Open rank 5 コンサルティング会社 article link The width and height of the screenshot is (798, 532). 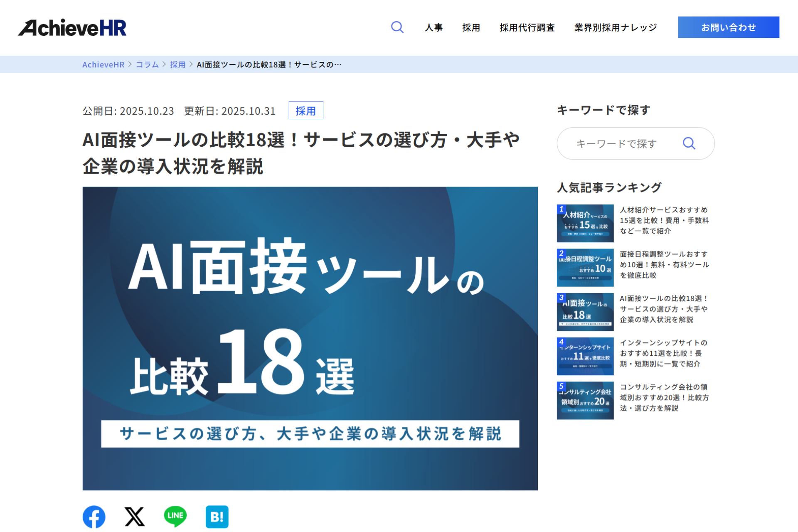664,397
